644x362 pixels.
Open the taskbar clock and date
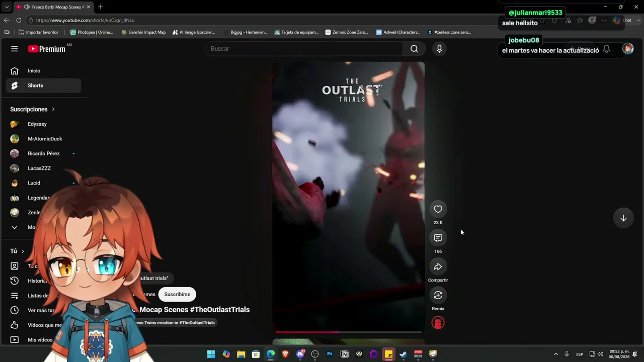coord(619,354)
